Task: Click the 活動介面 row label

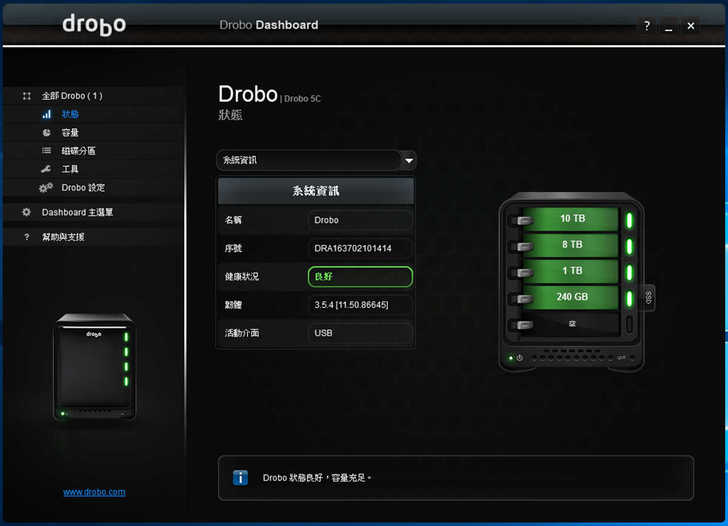Action: pyautogui.click(x=242, y=333)
